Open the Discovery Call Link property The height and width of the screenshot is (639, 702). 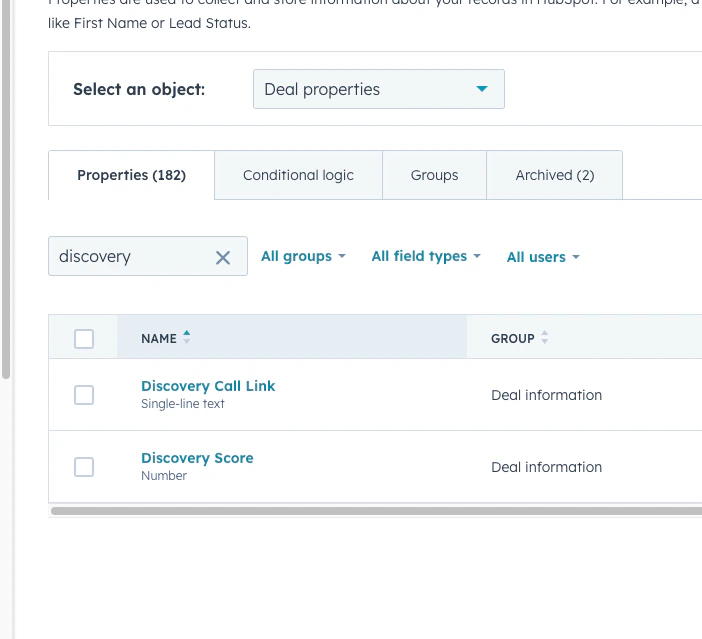click(x=208, y=386)
